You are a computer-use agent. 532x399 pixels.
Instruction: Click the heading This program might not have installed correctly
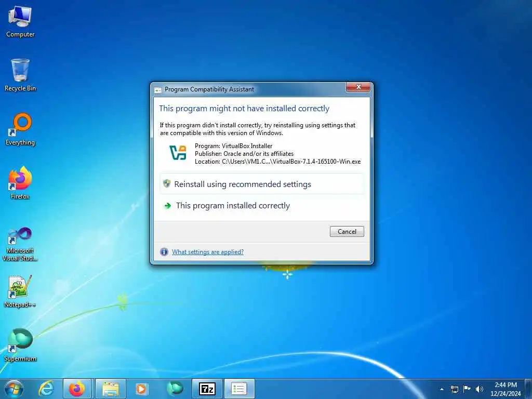tap(244, 108)
